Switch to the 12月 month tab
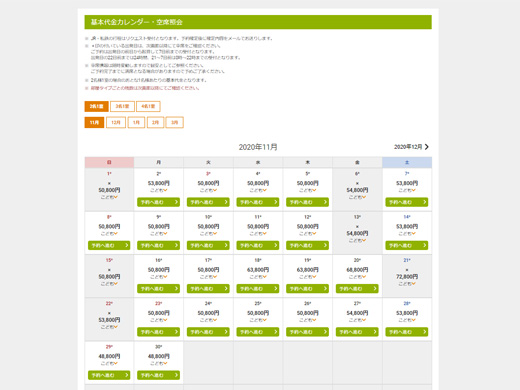 pos(116,122)
